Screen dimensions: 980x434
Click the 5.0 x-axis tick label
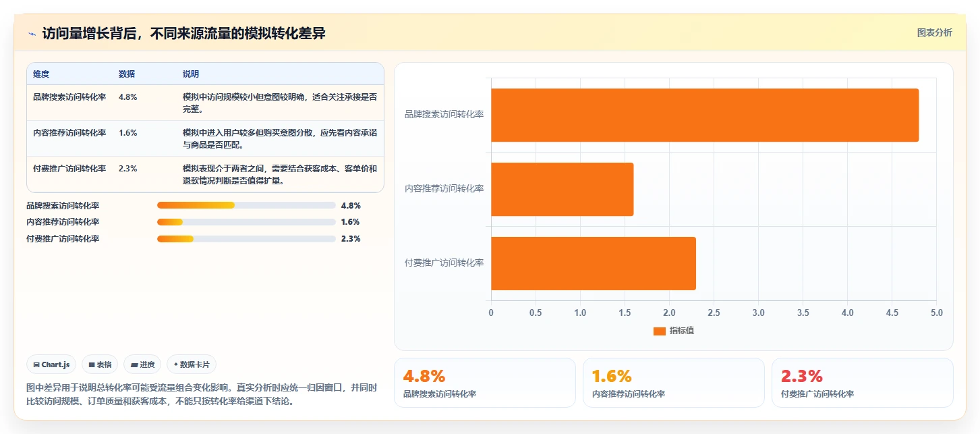(x=936, y=313)
